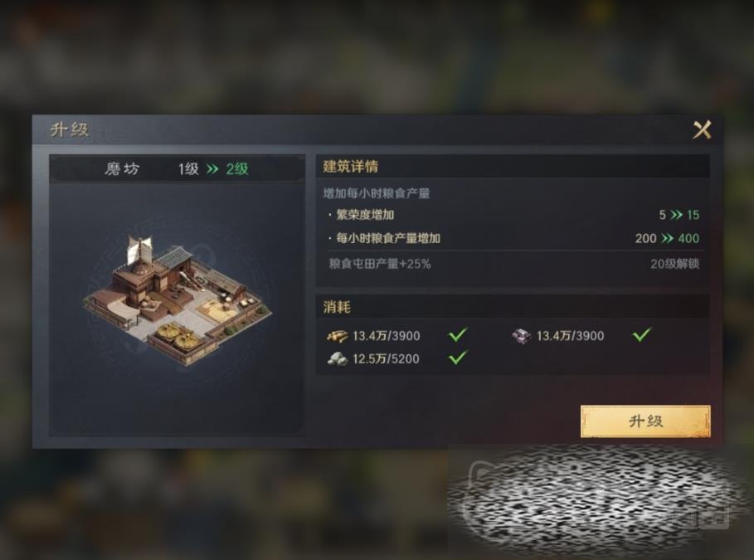Click the 13.4万/3900 wood cost text
The height and width of the screenshot is (560, 754).
tap(387, 336)
